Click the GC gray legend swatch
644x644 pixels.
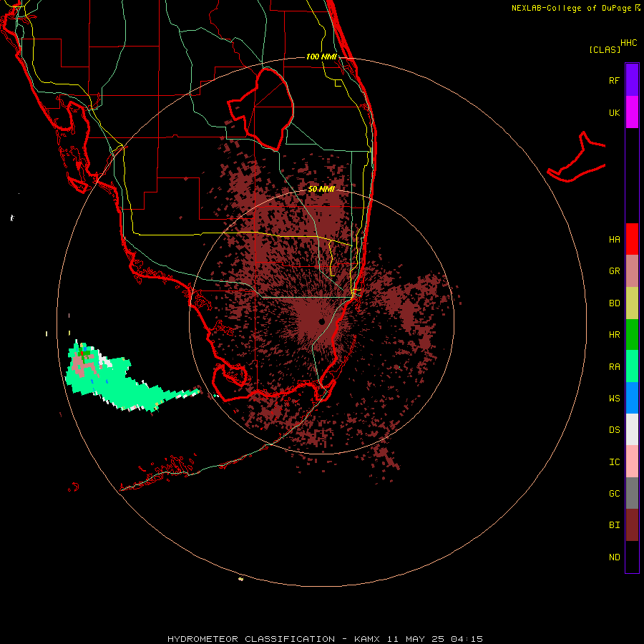pos(632,493)
